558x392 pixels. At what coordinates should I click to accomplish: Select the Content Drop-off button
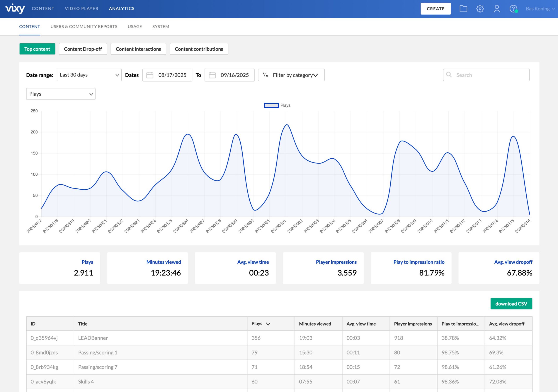click(83, 49)
